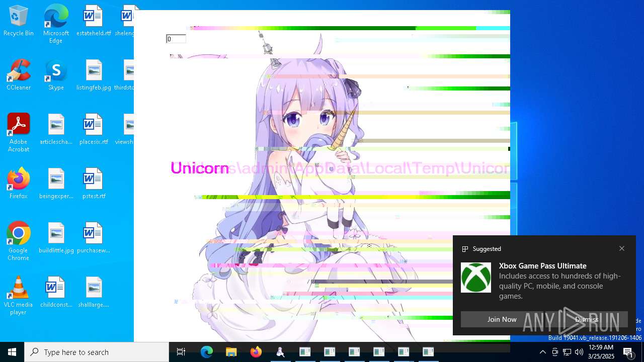Click the input field showing 0
The image size is (644, 362).
[176, 39]
